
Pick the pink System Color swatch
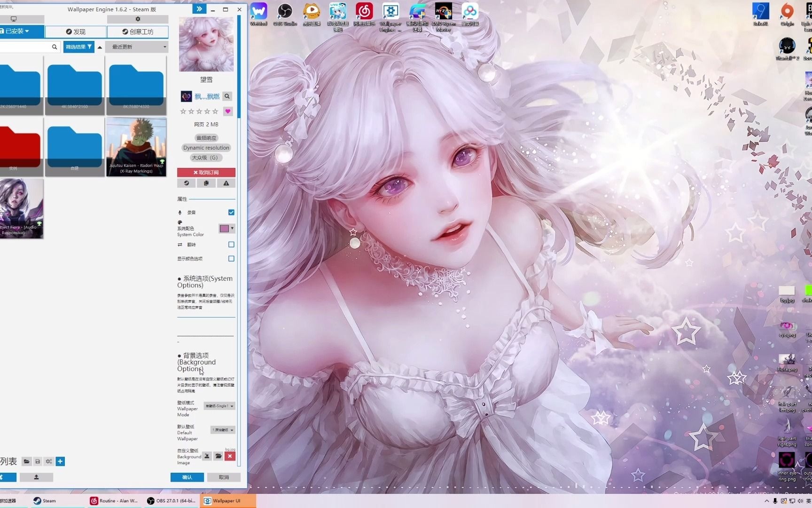224,229
